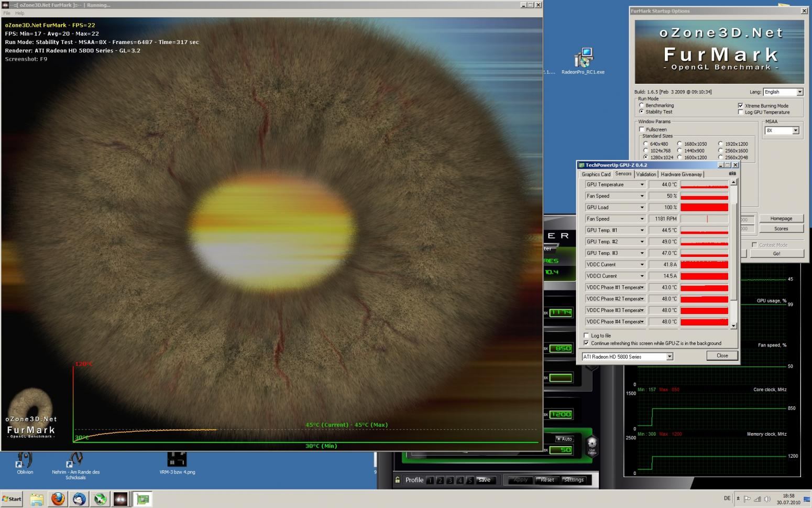Open the MSAA 8X dropdown
812x508 pixels.
click(795, 131)
